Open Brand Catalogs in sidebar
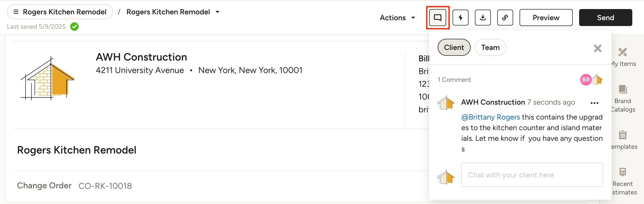Image resolution: width=644 pixels, height=204 pixels. (x=623, y=90)
